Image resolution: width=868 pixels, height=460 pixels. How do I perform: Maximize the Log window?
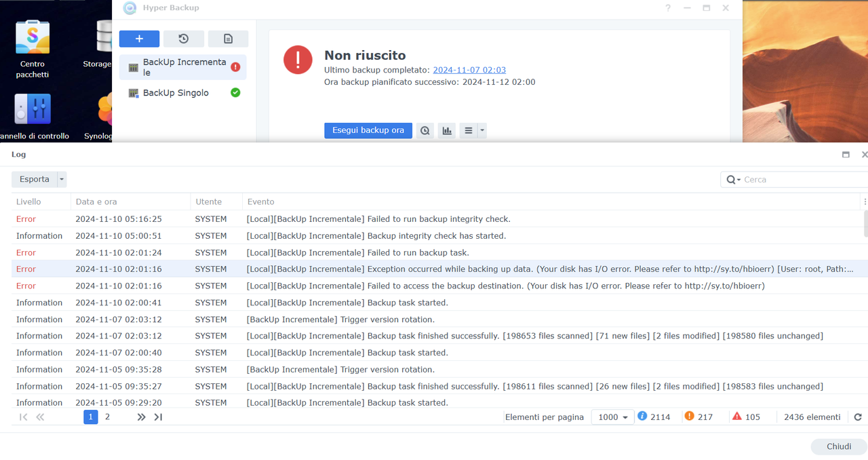pyautogui.click(x=846, y=155)
